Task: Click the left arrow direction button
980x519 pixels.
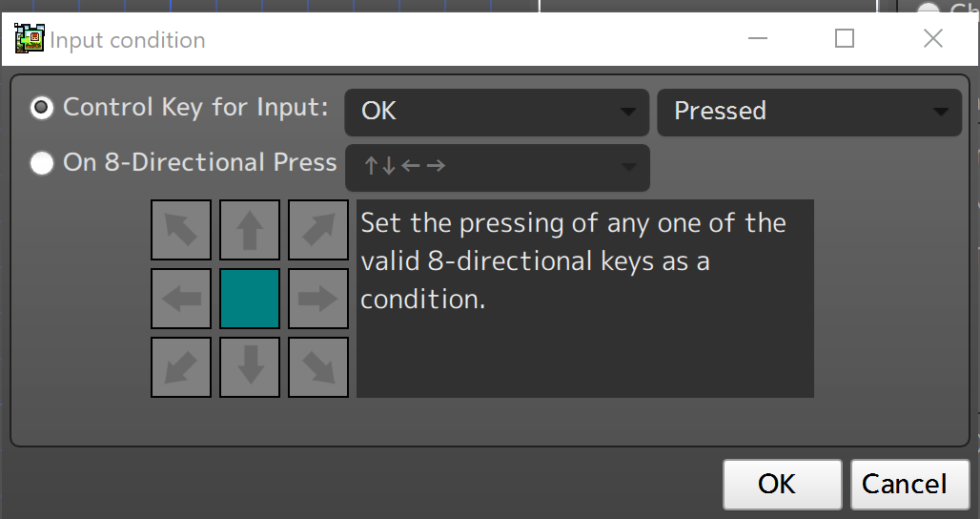Action: click(x=181, y=299)
